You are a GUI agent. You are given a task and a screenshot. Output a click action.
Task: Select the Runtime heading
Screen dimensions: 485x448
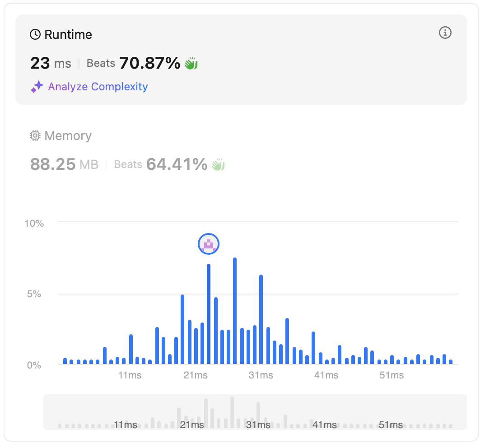tap(68, 35)
